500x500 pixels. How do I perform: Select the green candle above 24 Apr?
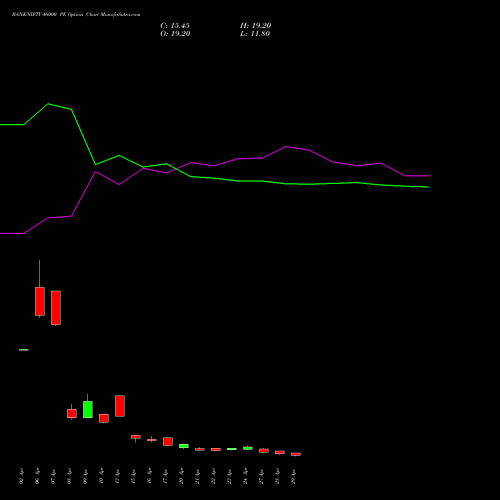248,448
